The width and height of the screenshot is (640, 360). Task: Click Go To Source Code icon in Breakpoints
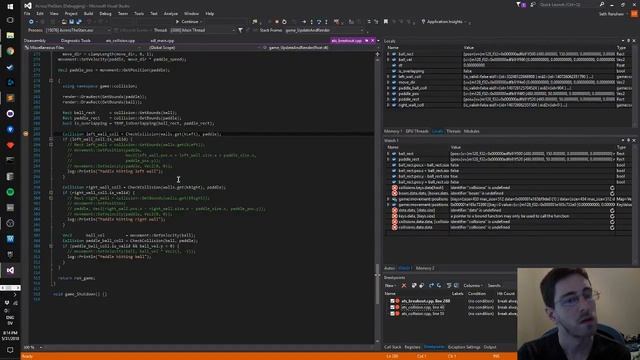(x=449, y=285)
